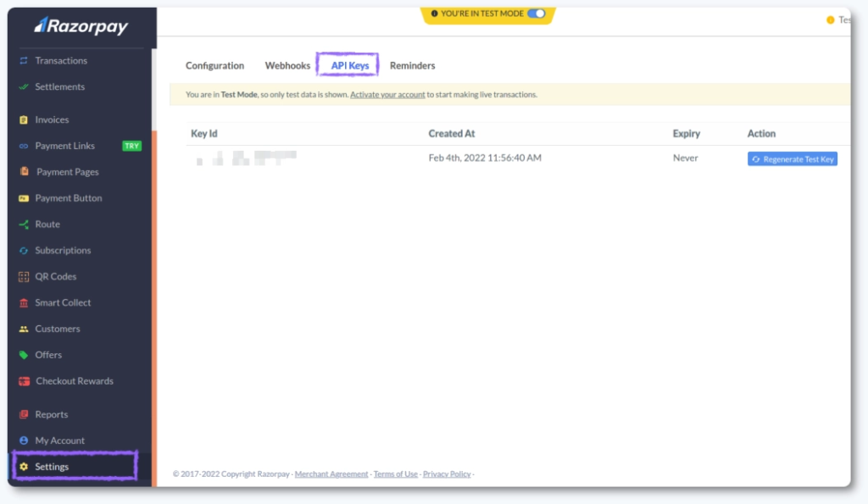Toggle the Test Mode switch off
Screen dimensions: 868x504
pyautogui.click(x=537, y=14)
